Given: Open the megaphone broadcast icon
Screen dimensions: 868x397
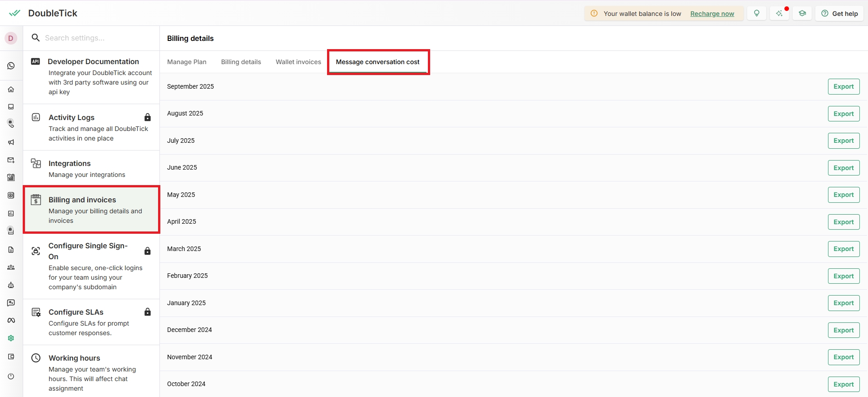Looking at the screenshot, I should (x=11, y=142).
